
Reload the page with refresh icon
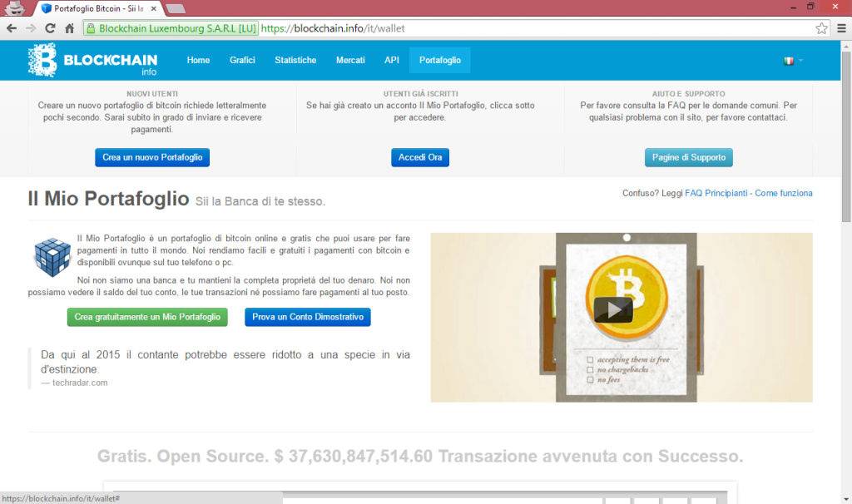coord(50,28)
